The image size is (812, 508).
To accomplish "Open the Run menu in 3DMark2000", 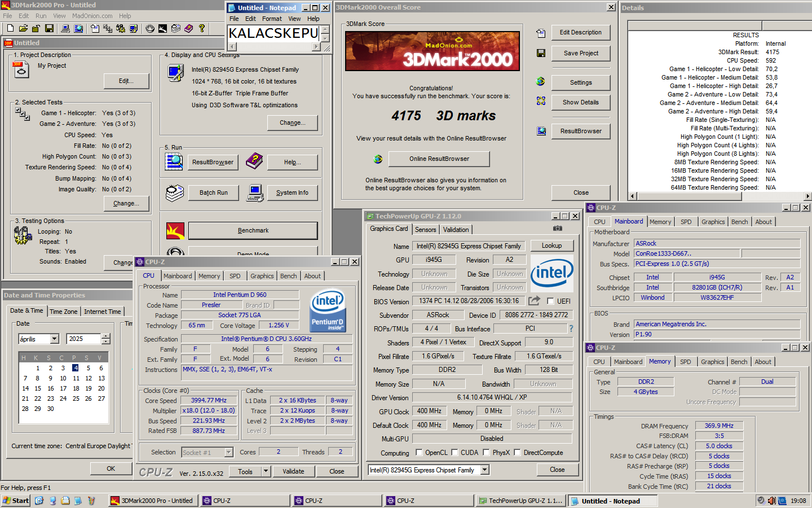I will coord(41,16).
